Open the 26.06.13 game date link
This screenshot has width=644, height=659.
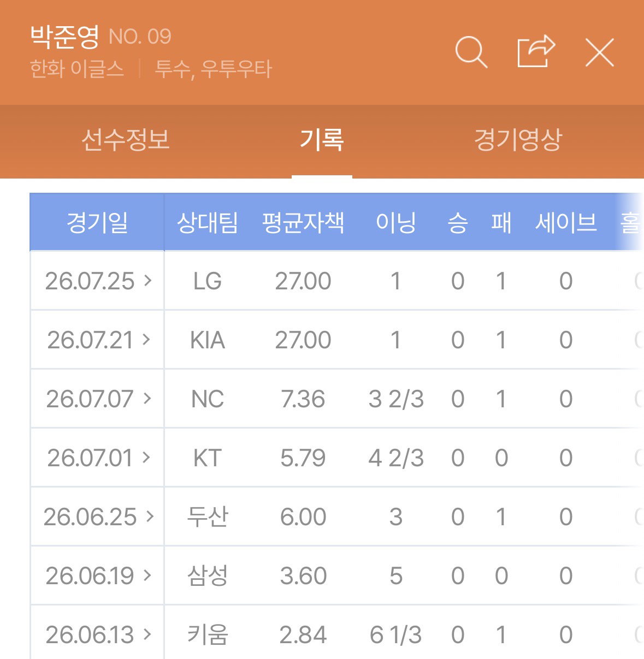pos(98,634)
